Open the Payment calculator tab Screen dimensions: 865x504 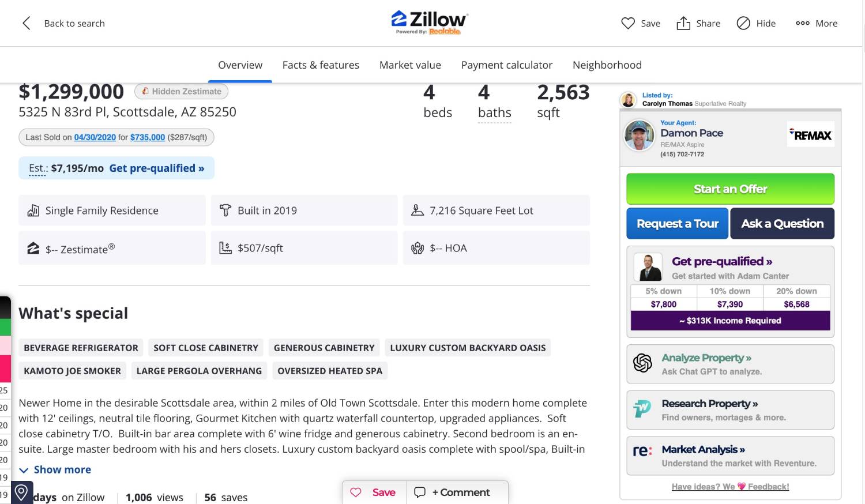506,65
